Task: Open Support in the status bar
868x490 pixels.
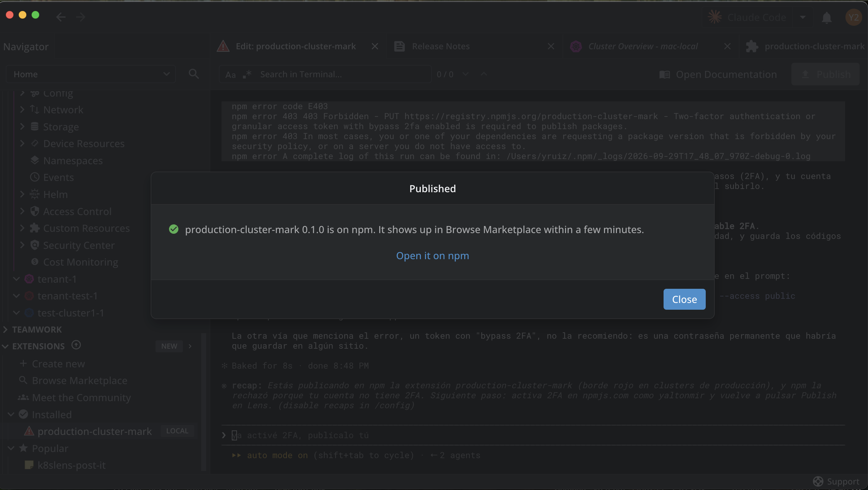Action: pyautogui.click(x=836, y=481)
